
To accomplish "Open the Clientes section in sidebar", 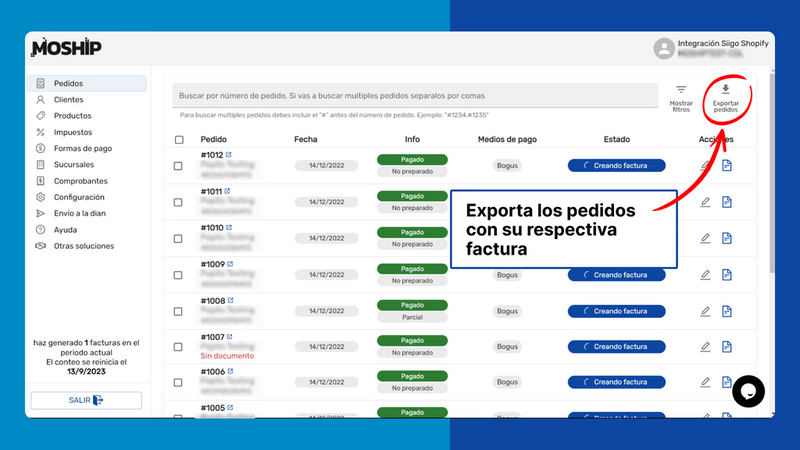I will [68, 100].
